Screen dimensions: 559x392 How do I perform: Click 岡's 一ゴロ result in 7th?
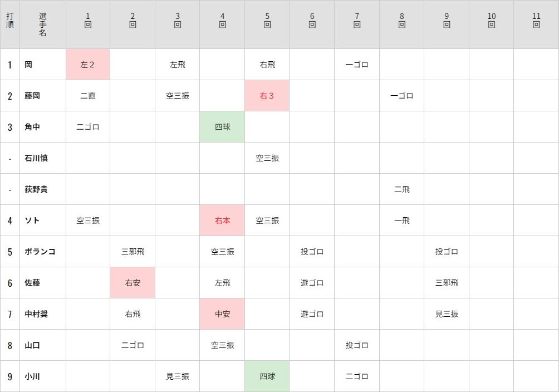(357, 65)
